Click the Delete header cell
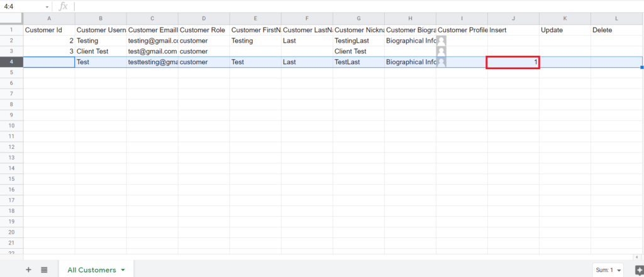 tap(617, 30)
